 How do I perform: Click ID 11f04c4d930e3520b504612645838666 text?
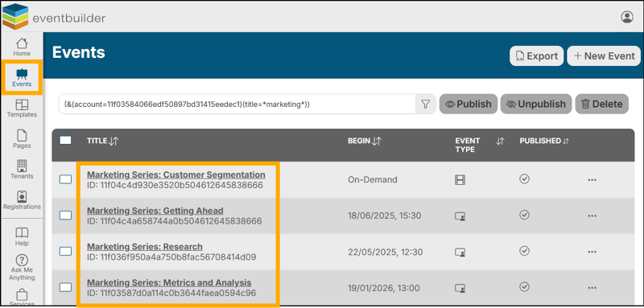click(175, 186)
